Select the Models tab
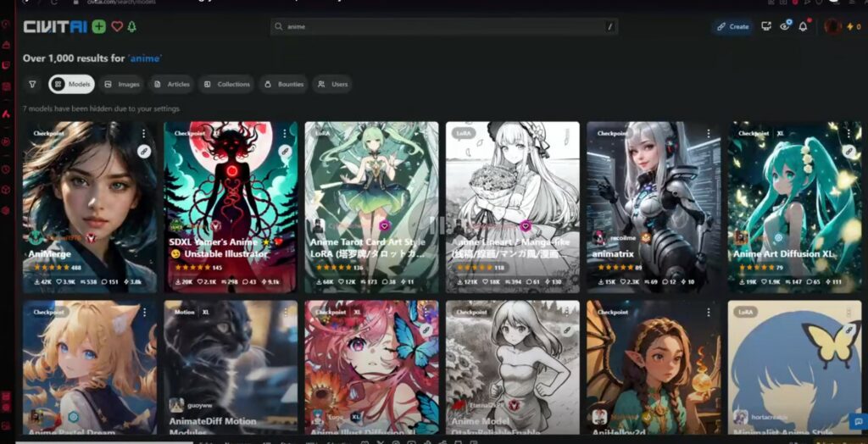This screenshot has height=444, width=868. (72, 84)
